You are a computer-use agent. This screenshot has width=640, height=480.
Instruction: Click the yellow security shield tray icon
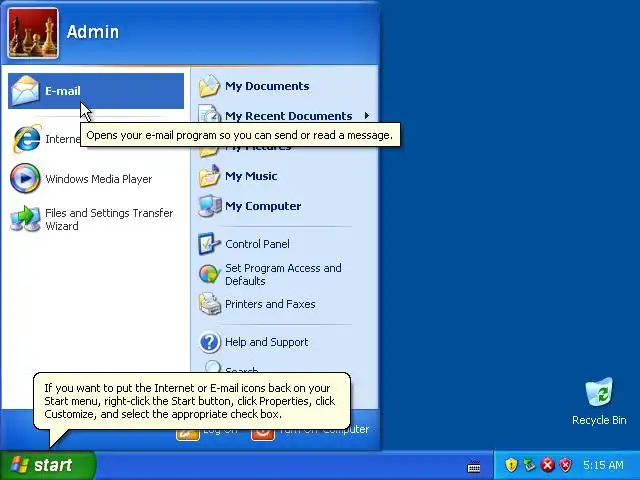pyautogui.click(x=511, y=464)
